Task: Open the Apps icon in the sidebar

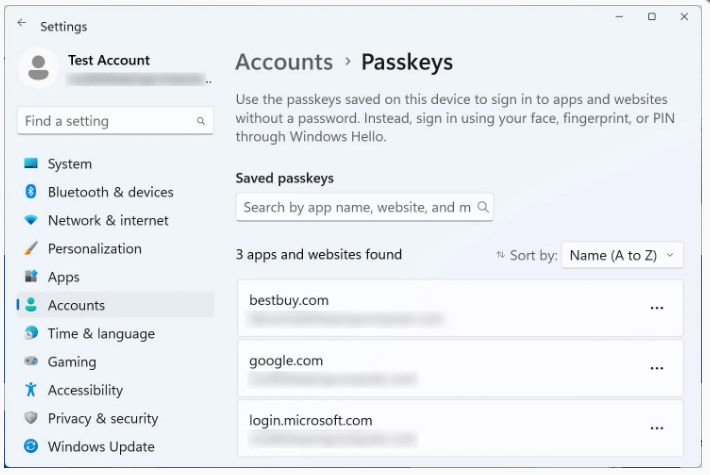Action: [x=31, y=276]
